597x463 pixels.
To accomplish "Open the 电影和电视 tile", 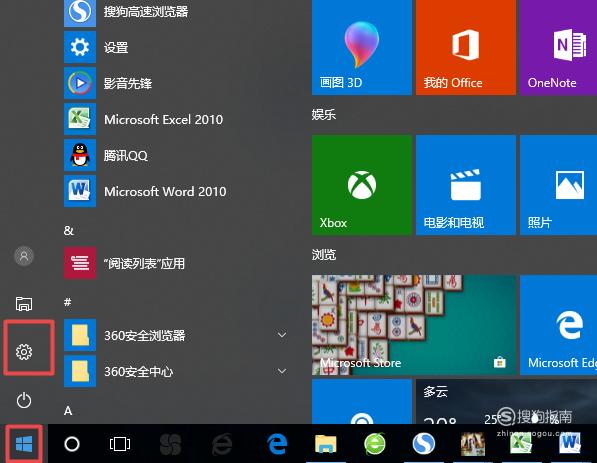I will [466, 185].
